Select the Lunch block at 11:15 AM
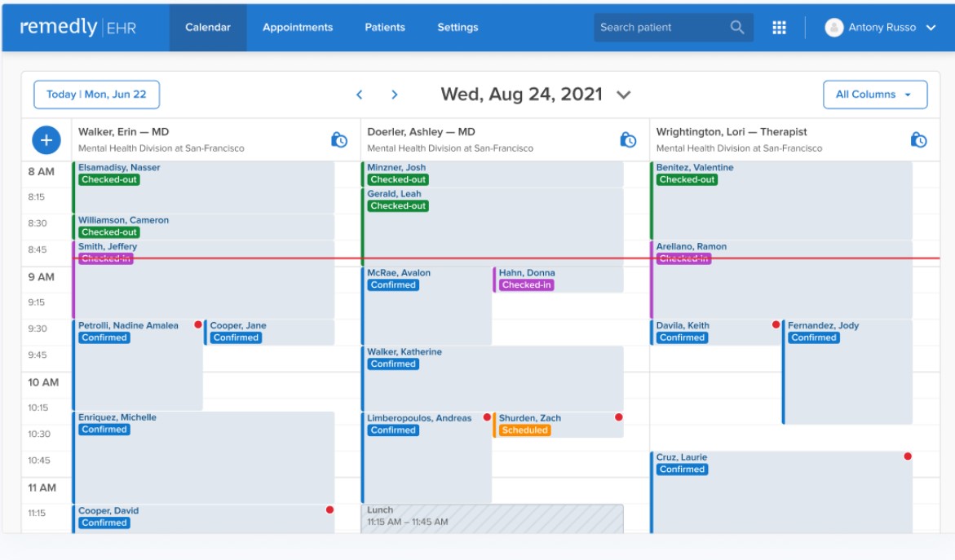This screenshot has height=560, width=955. (x=489, y=515)
